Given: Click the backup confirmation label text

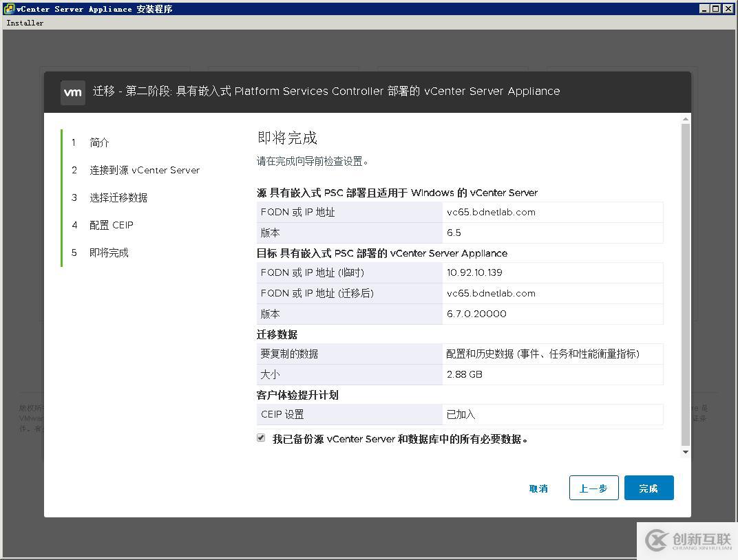Looking at the screenshot, I should (400, 439).
